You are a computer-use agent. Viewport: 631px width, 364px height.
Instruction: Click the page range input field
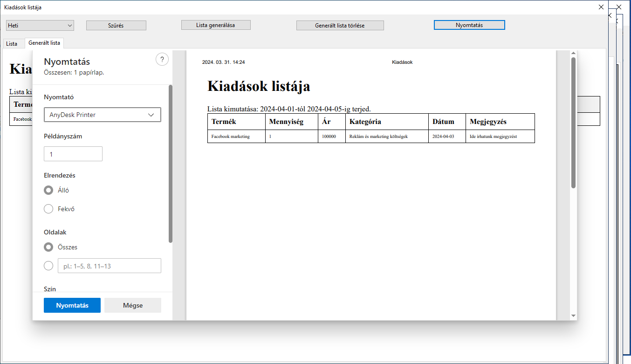[109, 266]
